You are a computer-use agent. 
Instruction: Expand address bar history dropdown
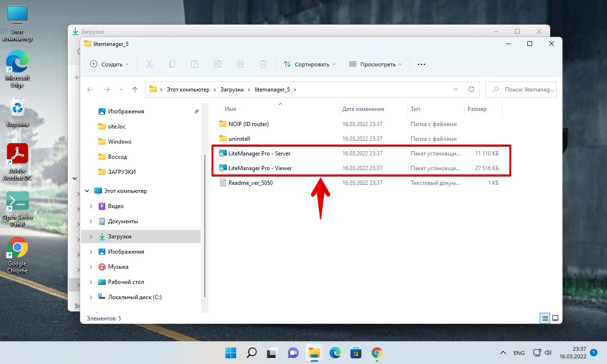[456, 89]
